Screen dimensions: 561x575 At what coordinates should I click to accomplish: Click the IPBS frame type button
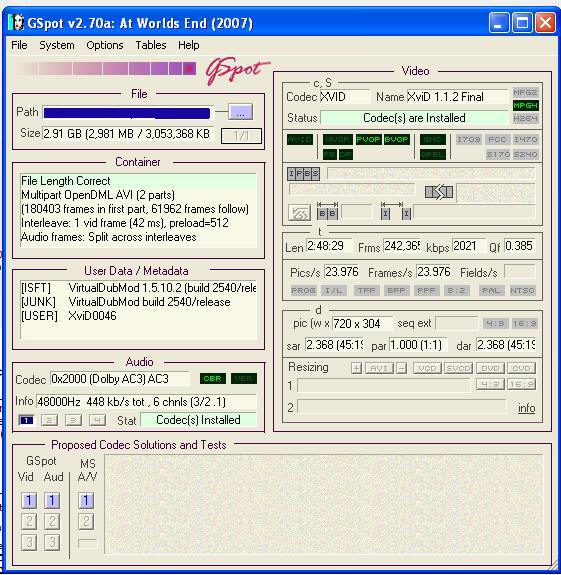click(x=303, y=174)
